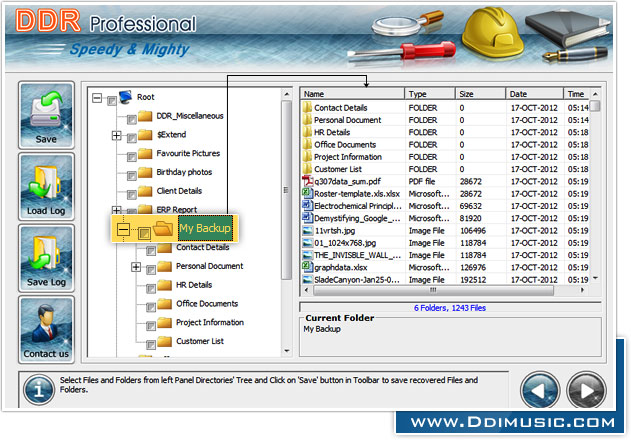Check the DDR_Miscellaneous checkbox
Image resolution: width=631 pixels, height=440 pixels.
[131, 120]
